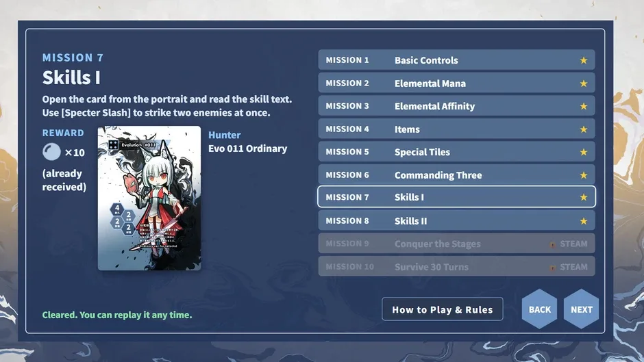Screen dimensions: 644x362
Task: Click the ×10 reward amount
Action: [x=75, y=153]
